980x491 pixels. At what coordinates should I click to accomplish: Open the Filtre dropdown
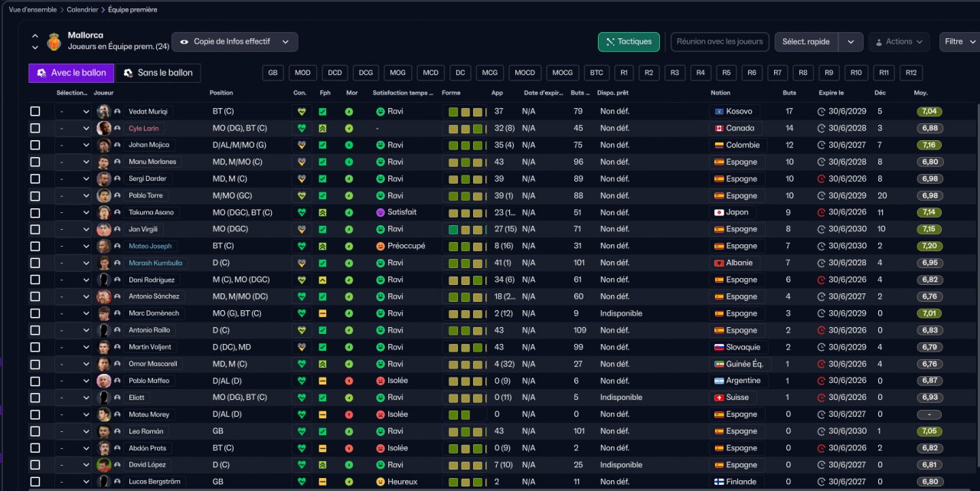tap(959, 42)
